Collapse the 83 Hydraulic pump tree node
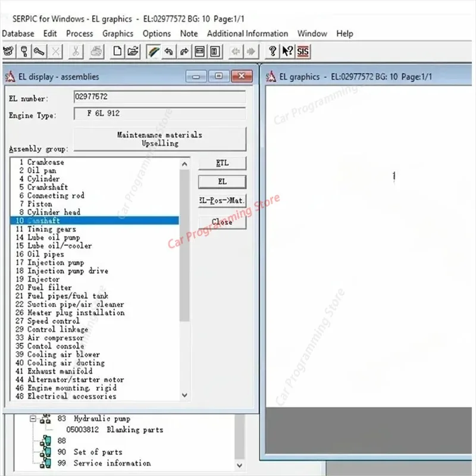The height and width of the screenshot is (476, 476). (x=33, y=419)
